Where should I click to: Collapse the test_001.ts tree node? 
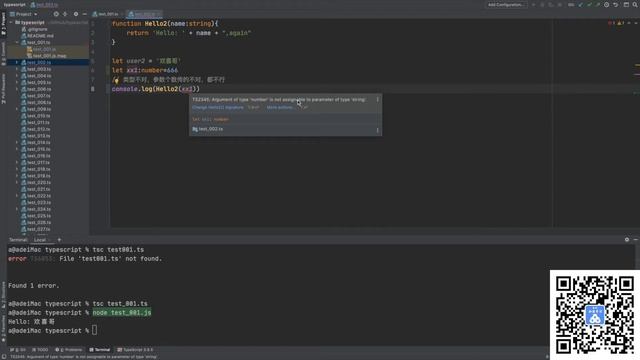(17, 42)
